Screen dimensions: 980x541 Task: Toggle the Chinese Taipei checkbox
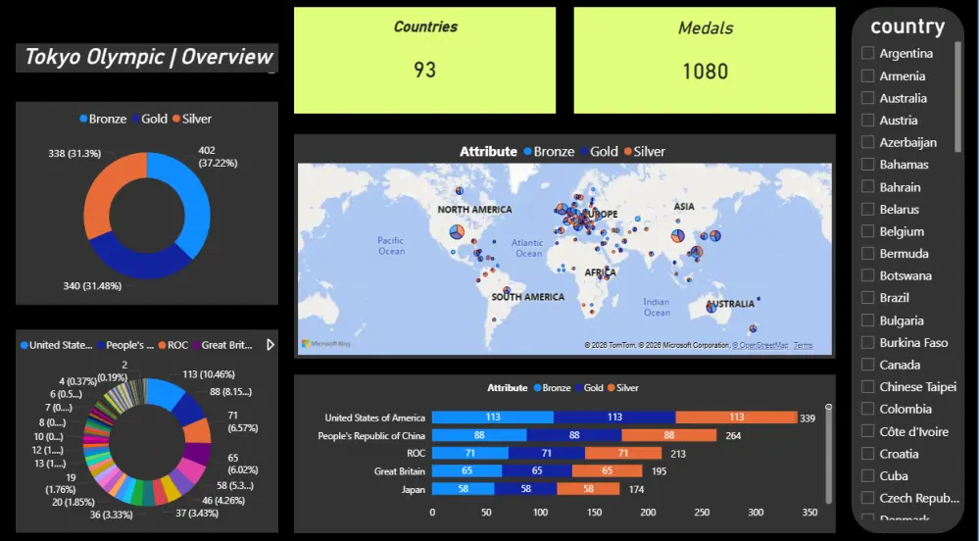(x=867, y=387)
